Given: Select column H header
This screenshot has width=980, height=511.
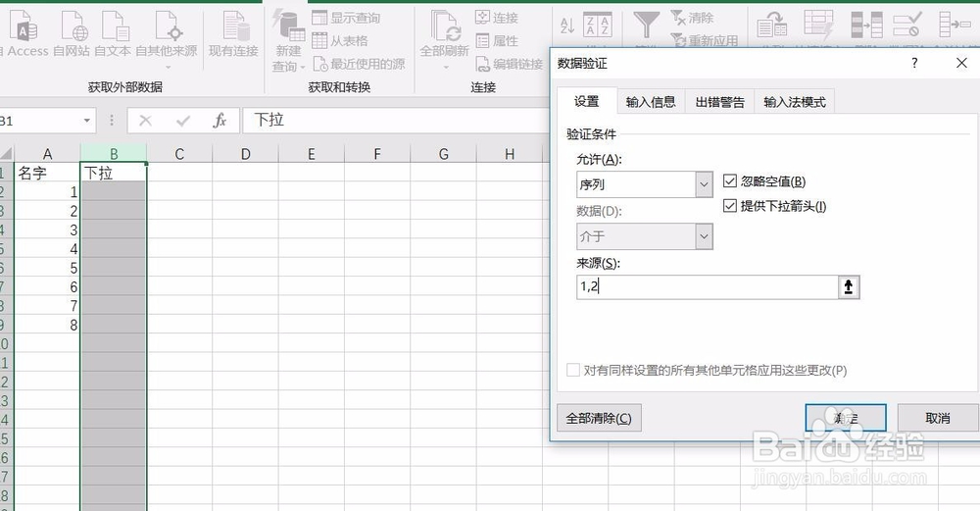Looking at the screenshot, I should click(510, 154).
